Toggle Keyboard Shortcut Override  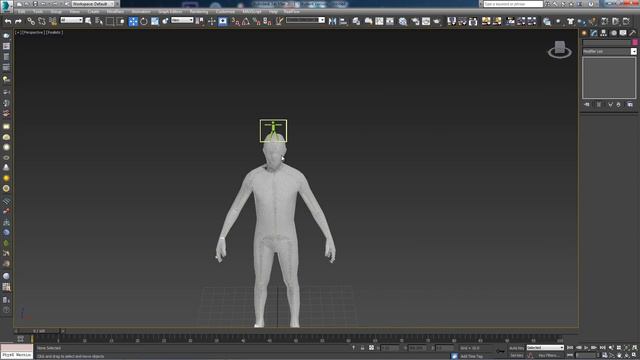[x=222, y=21]
